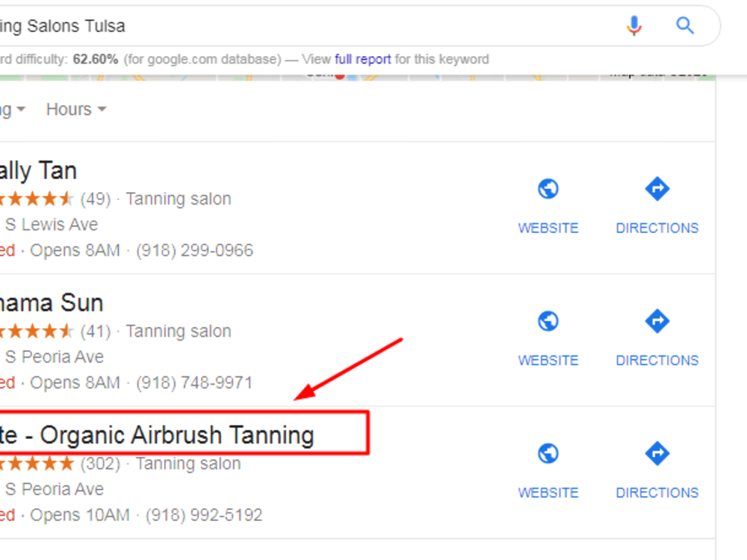Click DIRECTIONS label for listing with phone 299-0966
Image resolution: width=747 pixels, height=560 pixels.
657,228
